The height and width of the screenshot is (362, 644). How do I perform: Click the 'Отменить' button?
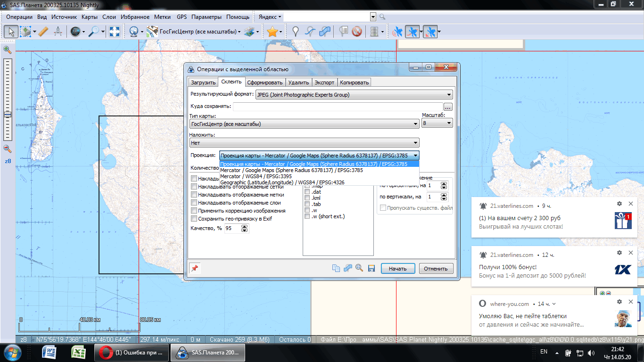436,269
